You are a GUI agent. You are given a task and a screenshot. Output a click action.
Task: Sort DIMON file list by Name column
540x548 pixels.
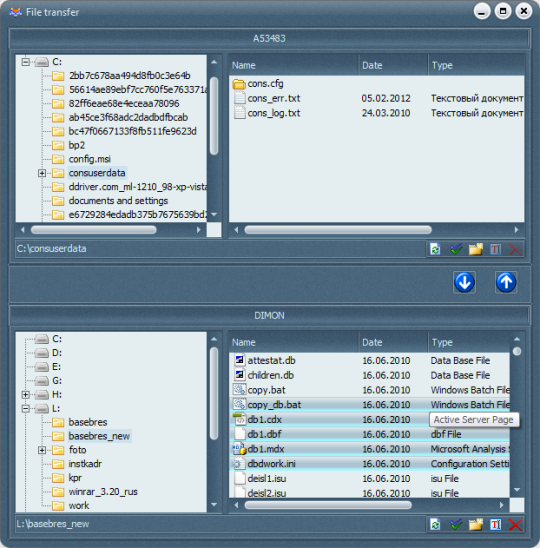(x=294, y=342)
